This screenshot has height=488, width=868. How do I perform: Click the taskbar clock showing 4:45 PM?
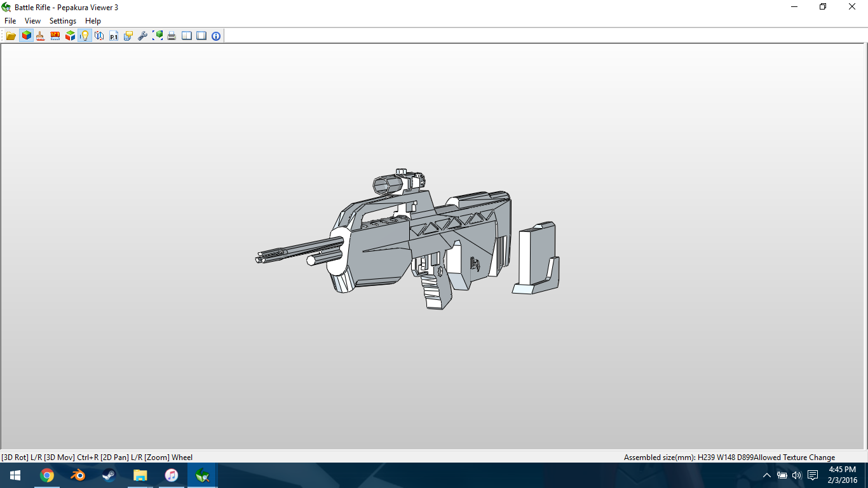tap(843, 475)
